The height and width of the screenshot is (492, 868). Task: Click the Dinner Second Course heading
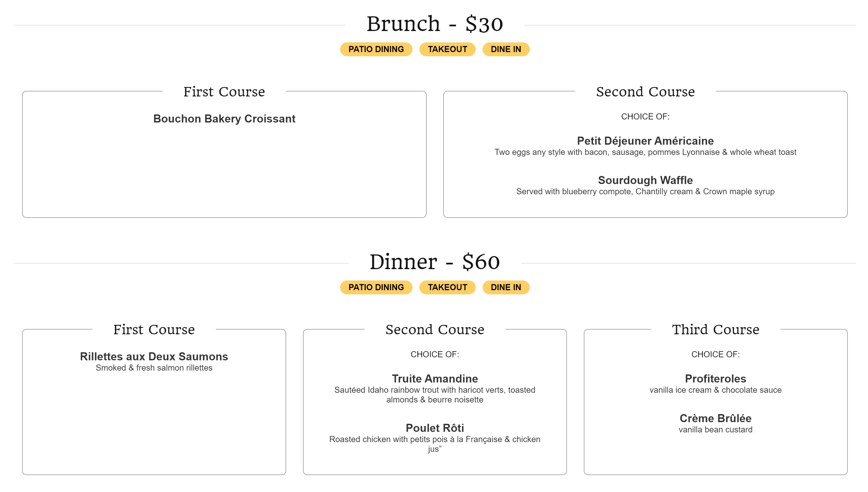tap(434, 330)
